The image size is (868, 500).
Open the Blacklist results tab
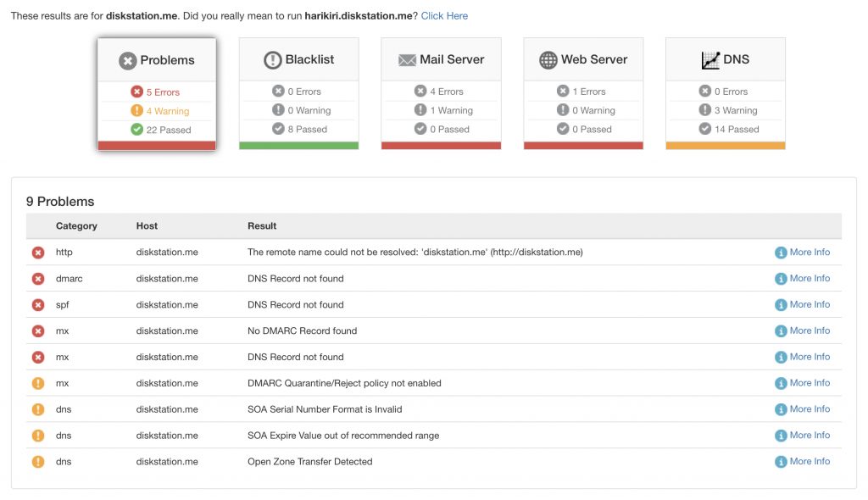coord(299,59)
